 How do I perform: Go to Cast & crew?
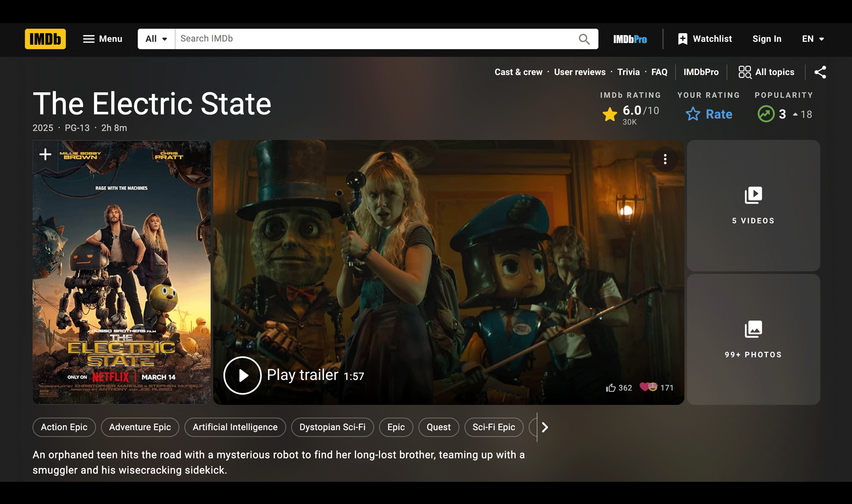click(518, 72)
